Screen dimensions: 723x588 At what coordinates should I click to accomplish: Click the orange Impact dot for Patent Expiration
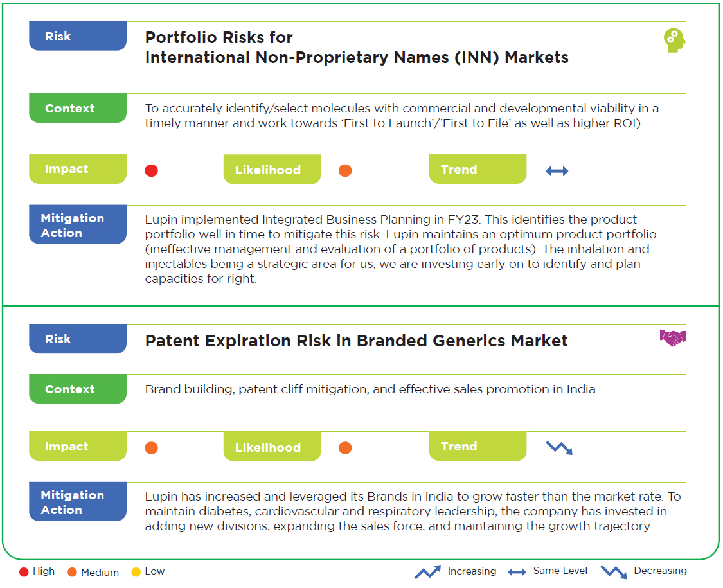pyautogui.click(x=151, y=448)
